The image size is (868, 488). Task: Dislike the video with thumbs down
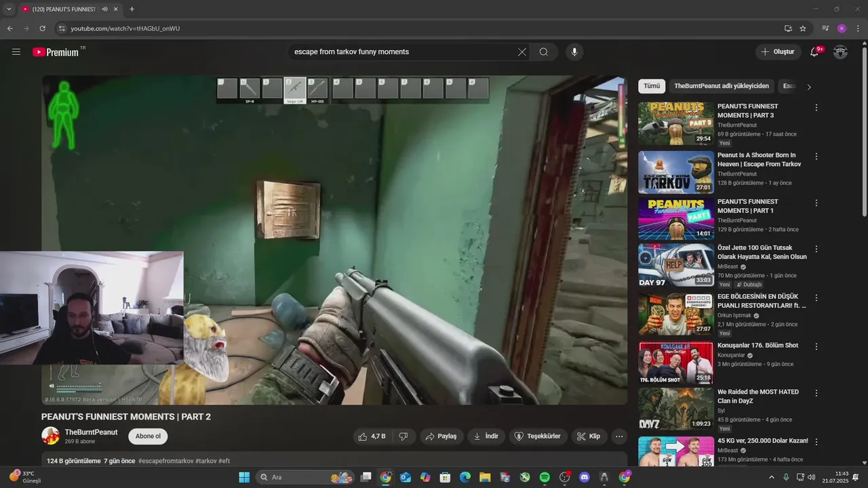click(x=403, y=436)
